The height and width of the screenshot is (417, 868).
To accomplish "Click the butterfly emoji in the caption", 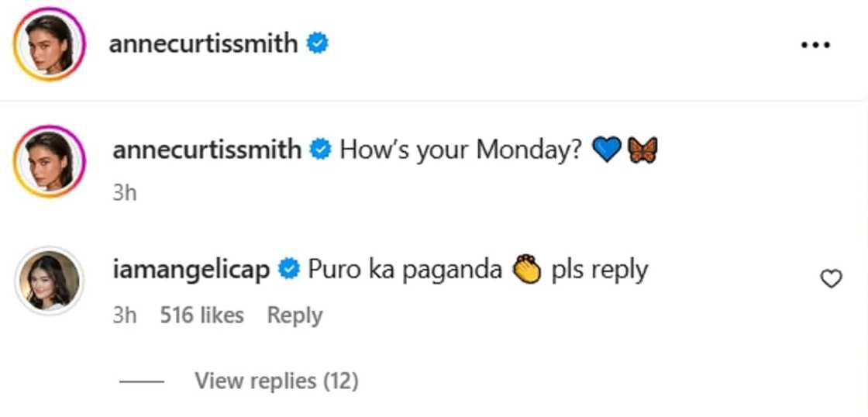I will (x=643, y=150).
